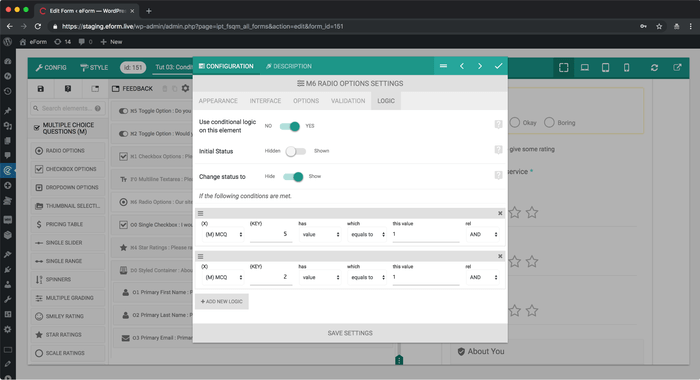Open the DESCRIPTION tab
Viewport: 700px width, 380px height.
click(289, 66)
